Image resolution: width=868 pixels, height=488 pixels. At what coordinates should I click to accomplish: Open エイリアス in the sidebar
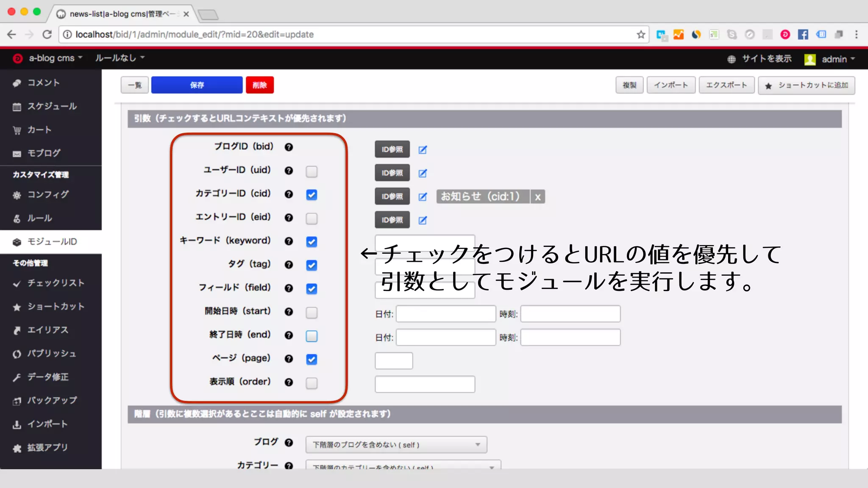(50, 330)
